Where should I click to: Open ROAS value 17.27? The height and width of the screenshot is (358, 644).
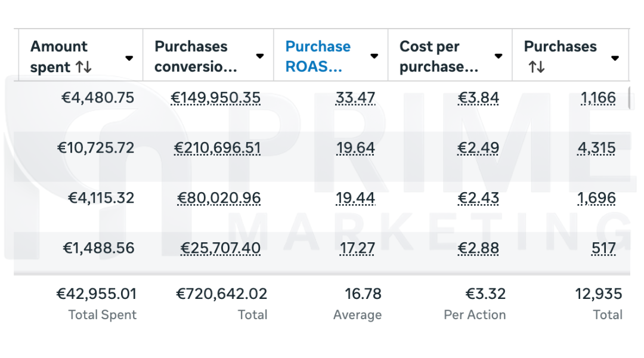[357, 248]
